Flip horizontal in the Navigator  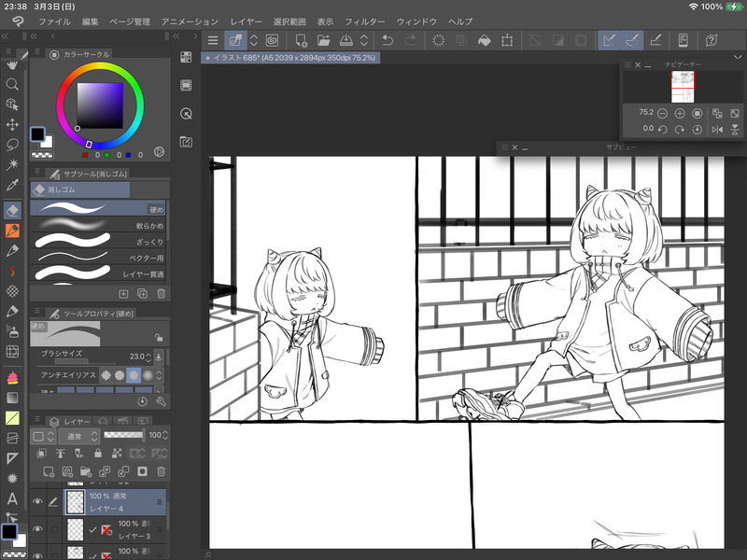(x=717, y=129)
